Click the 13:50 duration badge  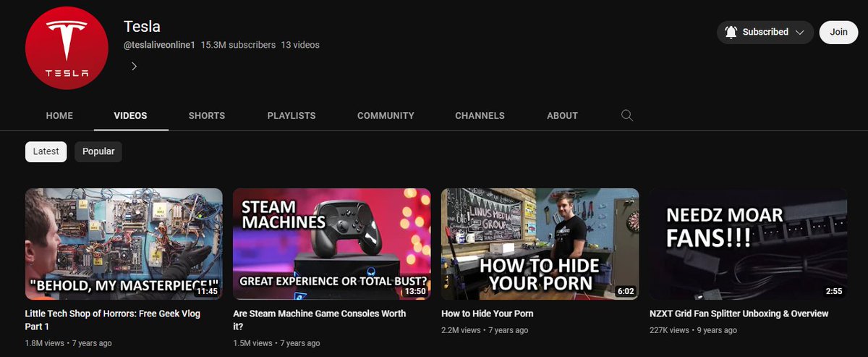click(414, 291)
